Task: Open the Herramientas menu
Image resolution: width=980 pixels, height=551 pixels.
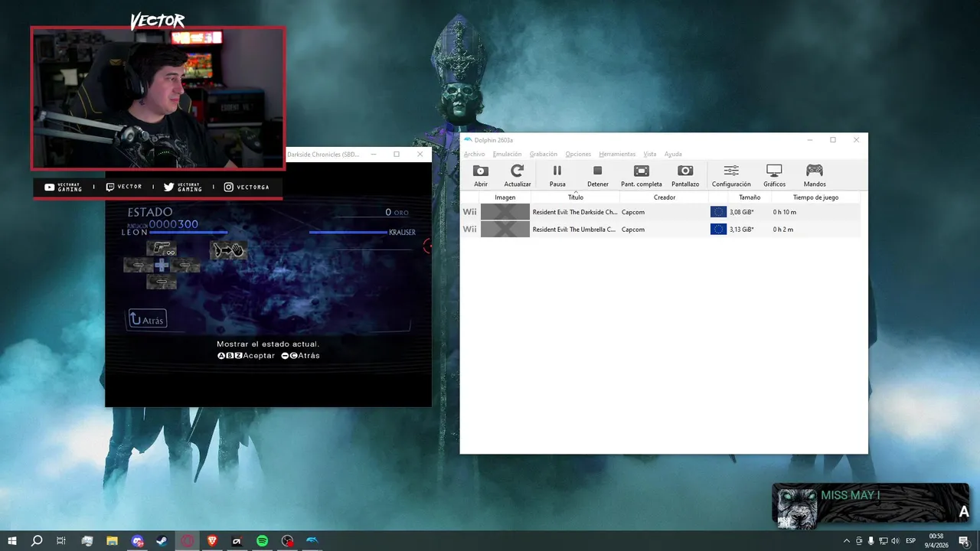Action: 617,154
